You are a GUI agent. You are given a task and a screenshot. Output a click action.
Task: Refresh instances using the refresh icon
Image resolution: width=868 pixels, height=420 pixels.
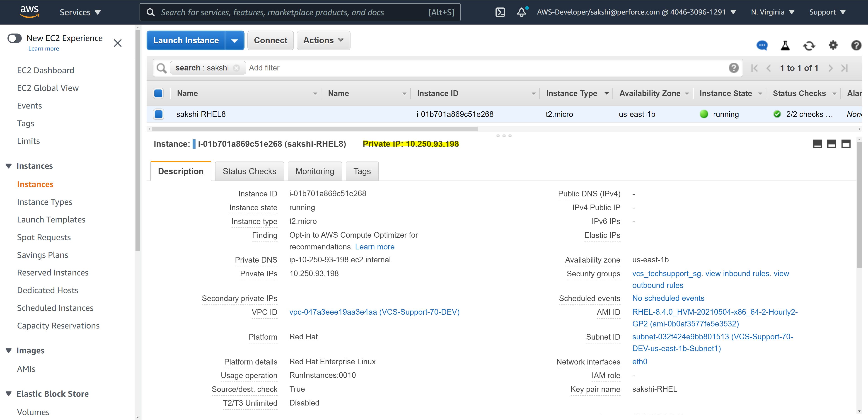(x=809, y=46)
